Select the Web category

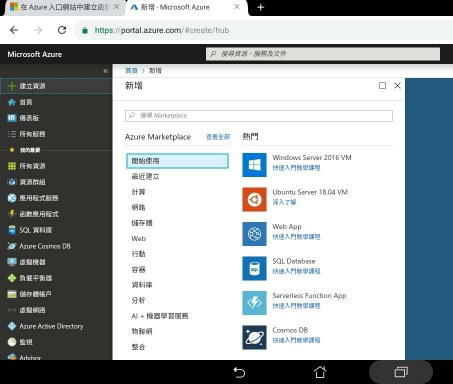coord(139,238)
